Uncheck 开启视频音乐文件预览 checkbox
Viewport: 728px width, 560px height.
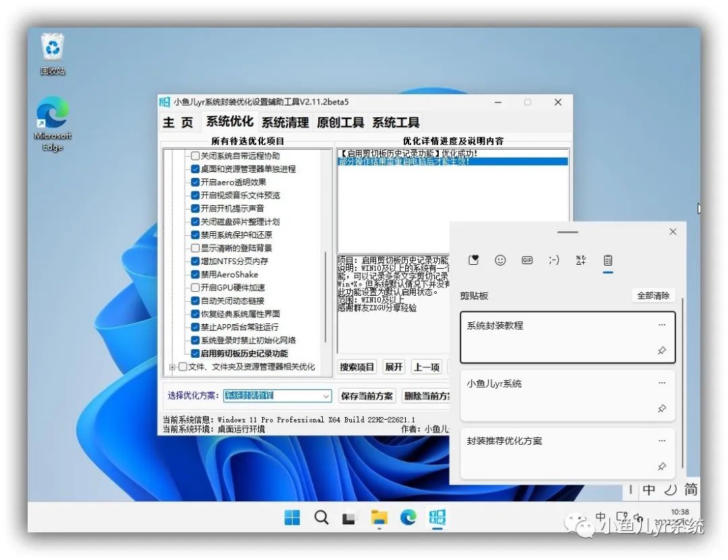(195, 195)
